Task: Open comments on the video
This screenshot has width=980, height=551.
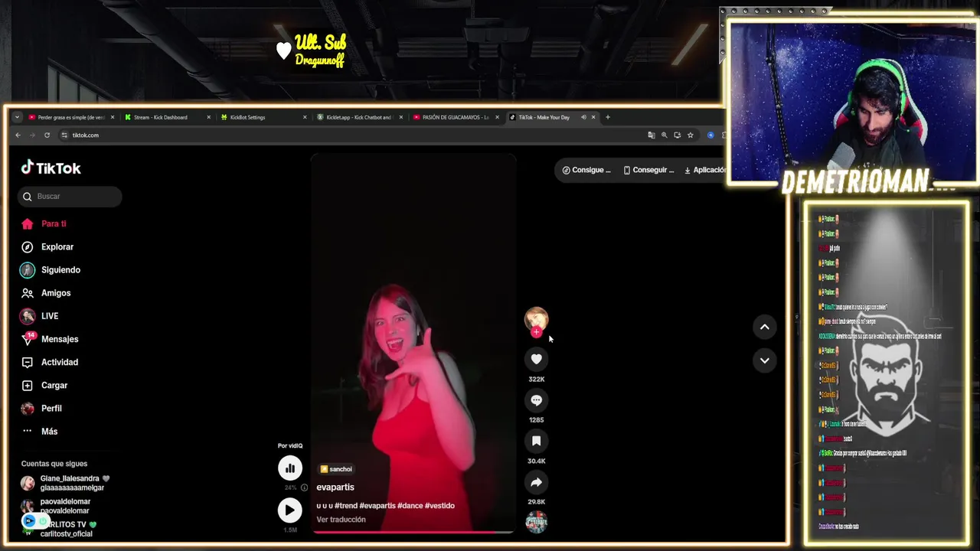Action: click(x=536, y=400)
